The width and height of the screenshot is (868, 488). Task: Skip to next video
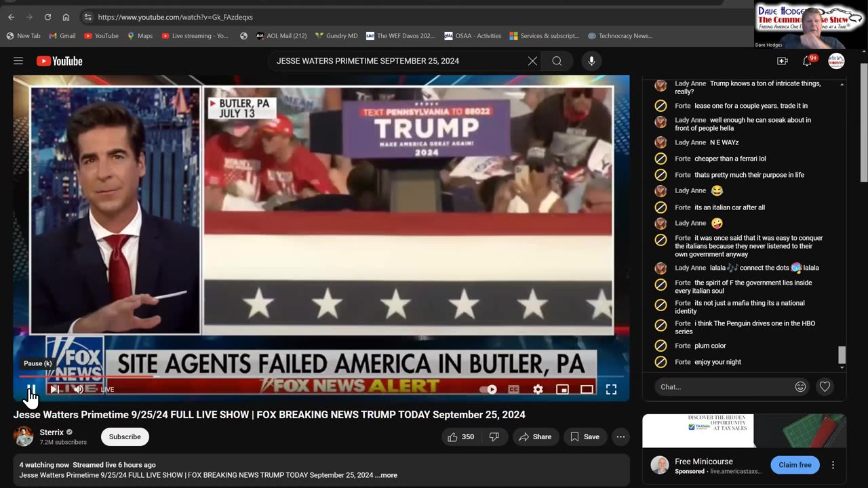coord(54,389)
